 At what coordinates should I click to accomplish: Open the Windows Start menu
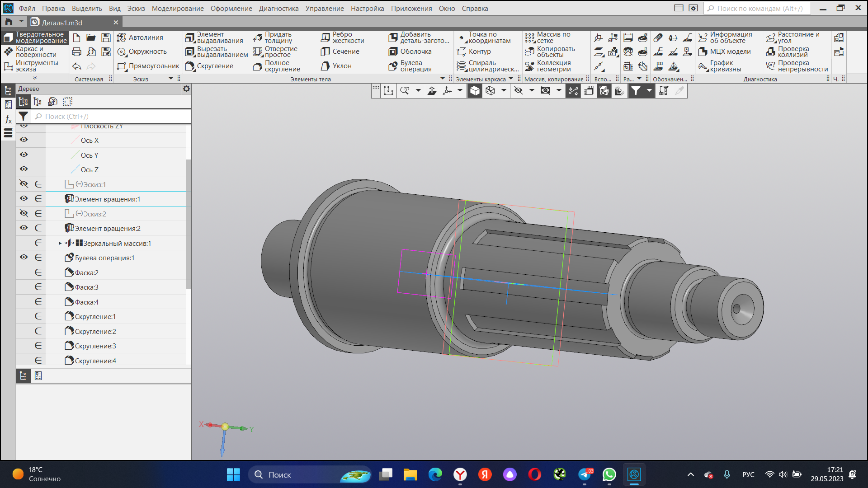[x=233, y=474]
